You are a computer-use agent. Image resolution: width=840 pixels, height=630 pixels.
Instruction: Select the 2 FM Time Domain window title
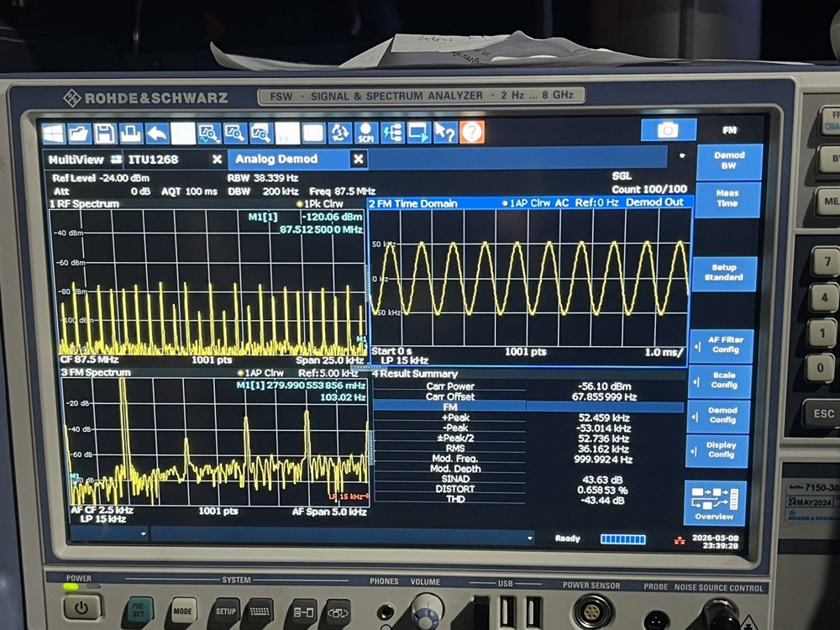pos(413,203)
